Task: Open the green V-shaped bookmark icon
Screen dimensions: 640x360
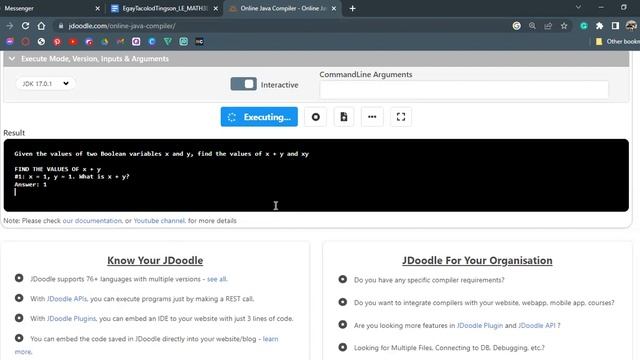Action: [x=168, y=41]
